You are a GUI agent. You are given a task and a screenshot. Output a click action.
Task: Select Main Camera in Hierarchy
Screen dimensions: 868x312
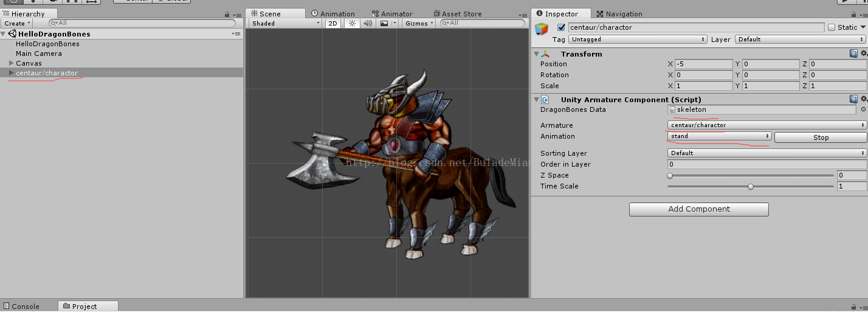(x=39, y=54)
